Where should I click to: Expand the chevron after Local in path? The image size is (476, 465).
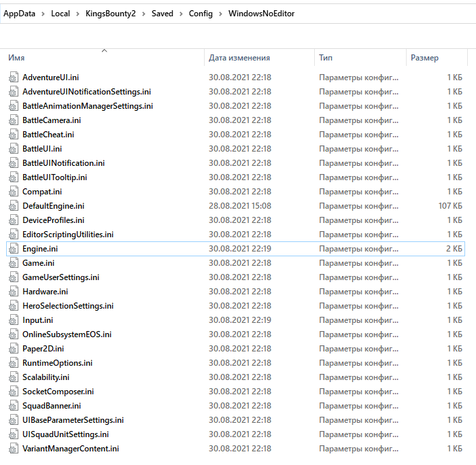pyautogui.click(x=78, y=14)
